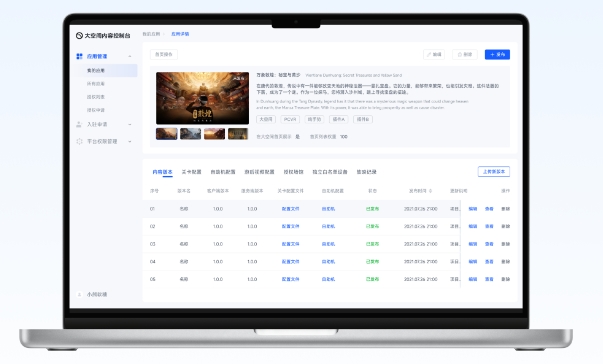The image size is (603, 364).
Task: Collapse the 应用管理 sidebar section chevron
Action: click(x=130, y=56)
